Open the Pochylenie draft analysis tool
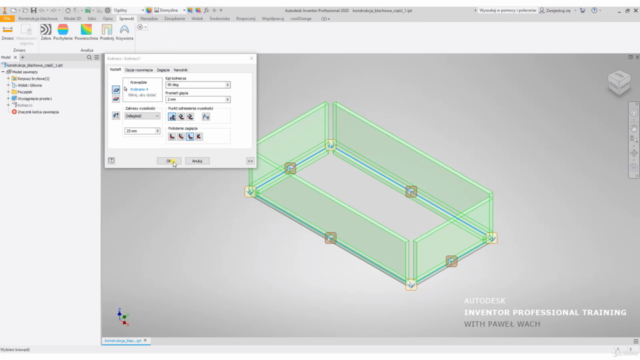 pos(63,32)
